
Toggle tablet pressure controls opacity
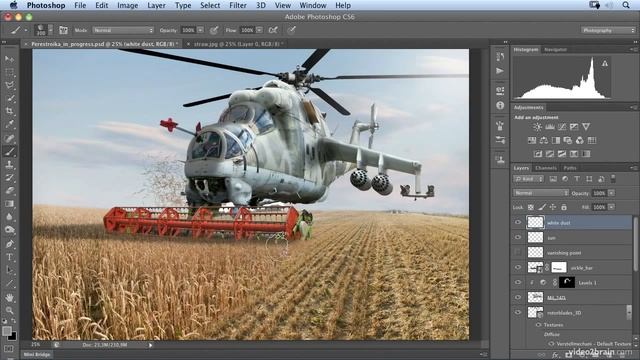214,30
